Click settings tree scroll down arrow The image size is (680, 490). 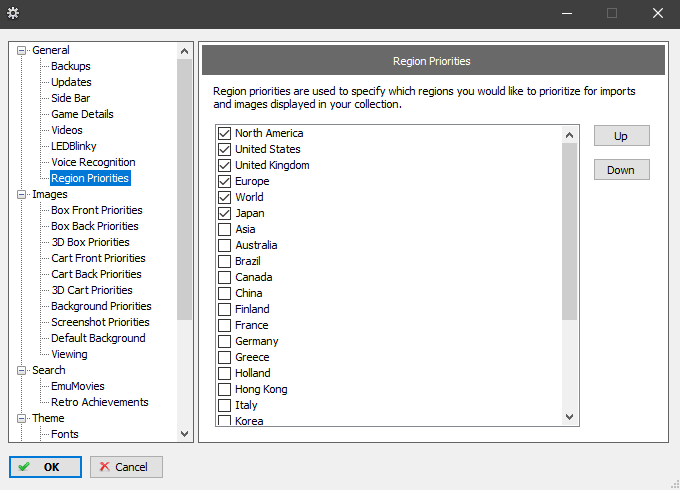point(184,434)
